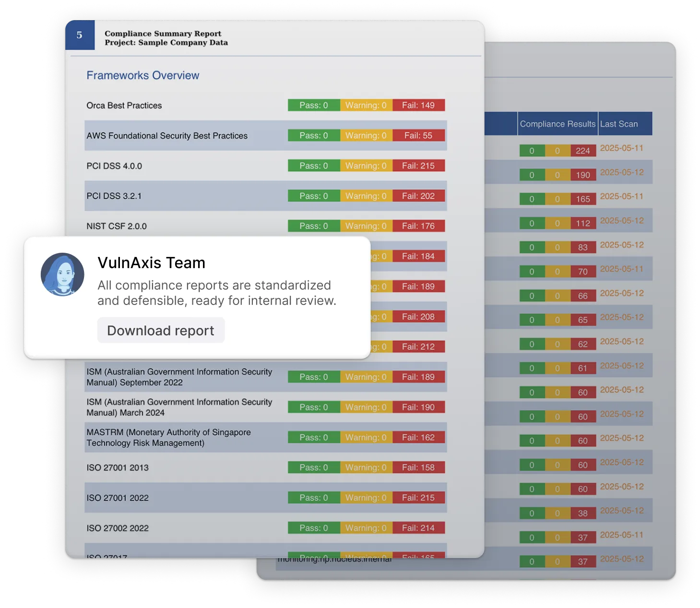
Task: Click the 61 fail count in back report
Action: [x=583, y=368]
